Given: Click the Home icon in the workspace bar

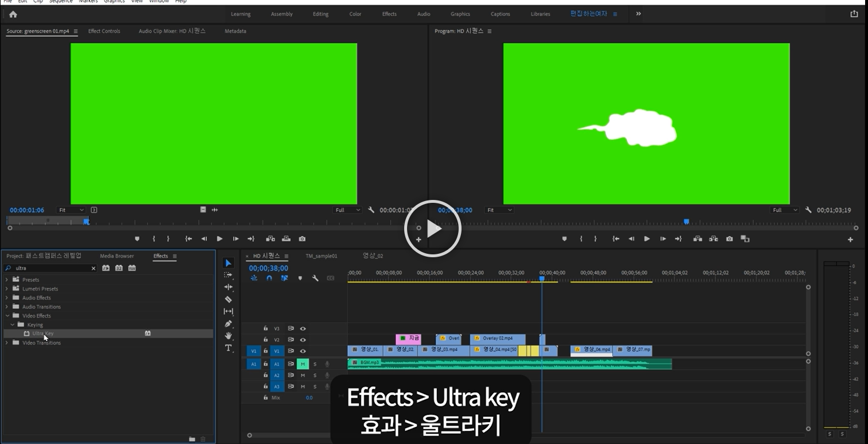Looking at the screenshot, I should [13, 14].
